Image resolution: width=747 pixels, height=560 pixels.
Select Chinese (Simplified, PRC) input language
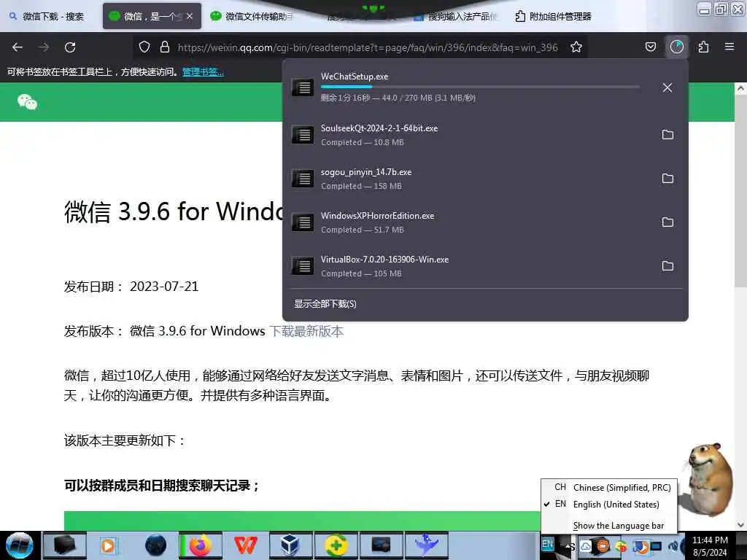[609, 488]
